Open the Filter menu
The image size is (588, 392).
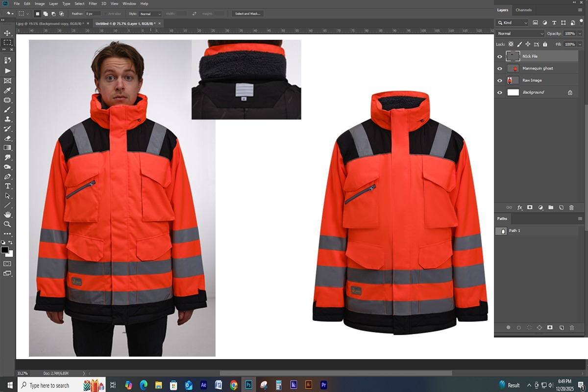[93, 3]
